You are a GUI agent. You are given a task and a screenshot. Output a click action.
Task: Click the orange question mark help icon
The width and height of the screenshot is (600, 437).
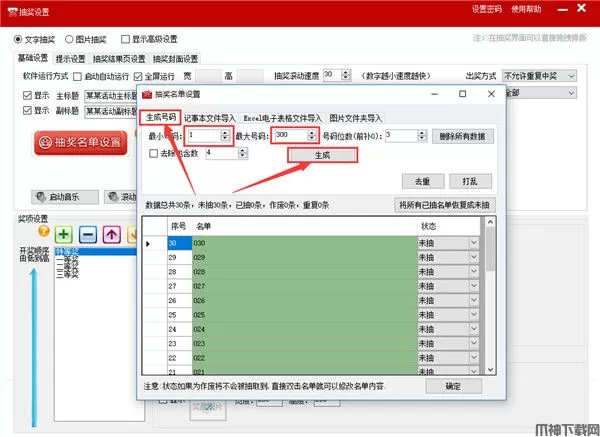pyautogui.click(x=44, y=231)
